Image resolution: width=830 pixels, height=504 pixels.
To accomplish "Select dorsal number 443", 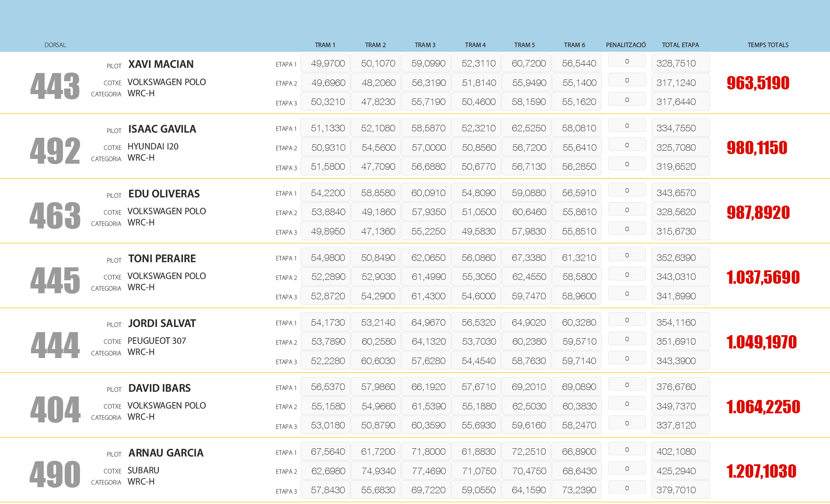I will (x=55, y=86).
